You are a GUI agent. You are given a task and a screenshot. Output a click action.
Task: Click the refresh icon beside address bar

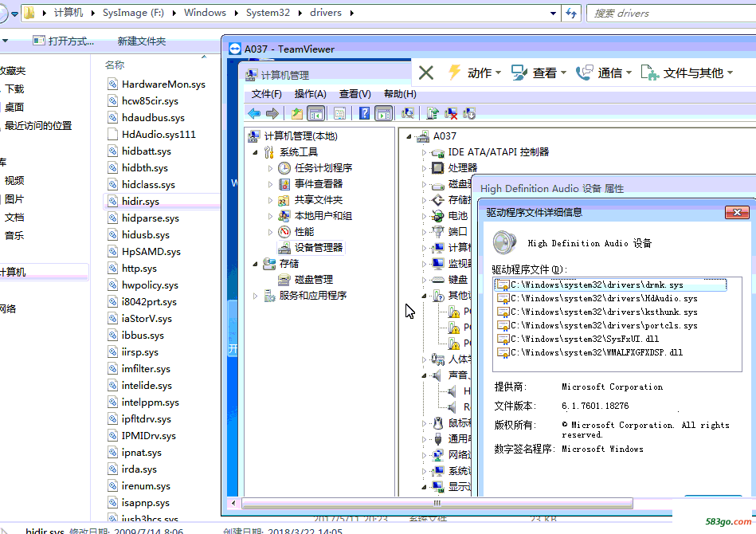pyautogui.click(x=571, y=14)
